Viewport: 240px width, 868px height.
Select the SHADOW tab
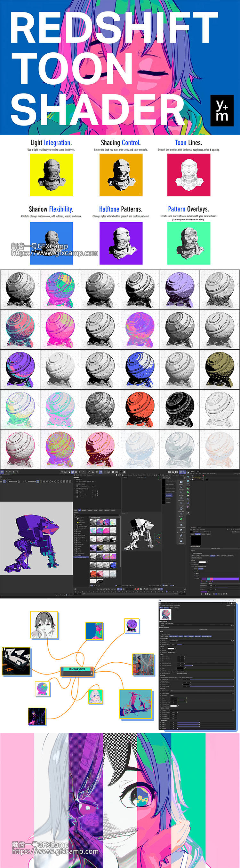tap(191, 636)
